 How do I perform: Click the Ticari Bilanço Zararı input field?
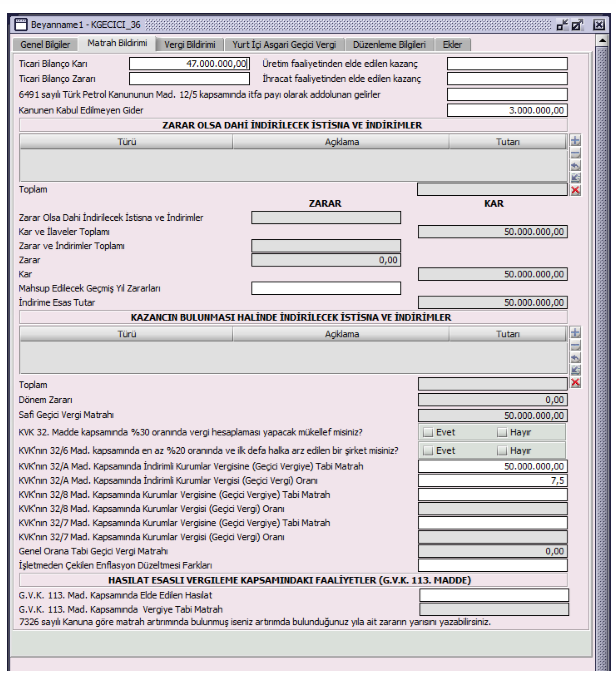point(189,79)
